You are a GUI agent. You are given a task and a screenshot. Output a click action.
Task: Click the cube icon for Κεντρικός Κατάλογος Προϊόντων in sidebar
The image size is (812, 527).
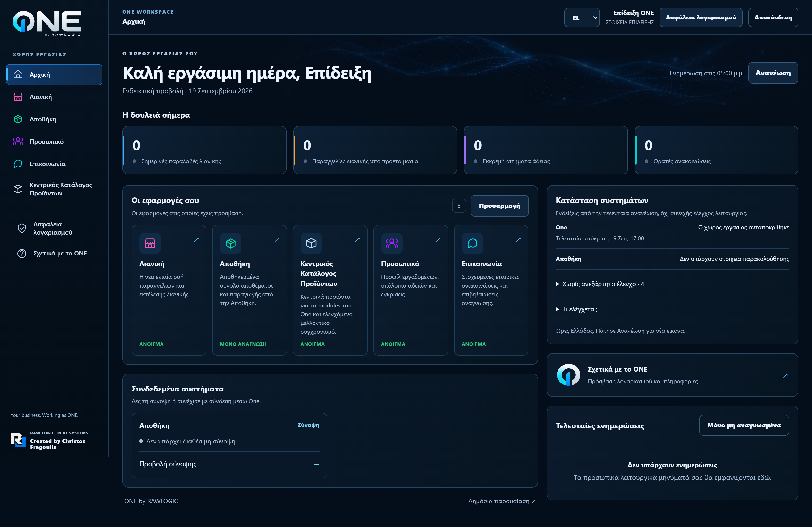[x=18, y=189]
